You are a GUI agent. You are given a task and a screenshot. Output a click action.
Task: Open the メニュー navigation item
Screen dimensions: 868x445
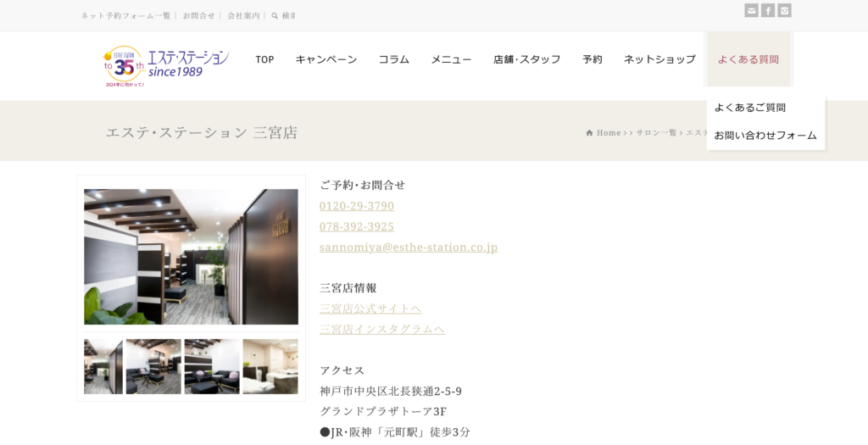(x=451, y=59)
